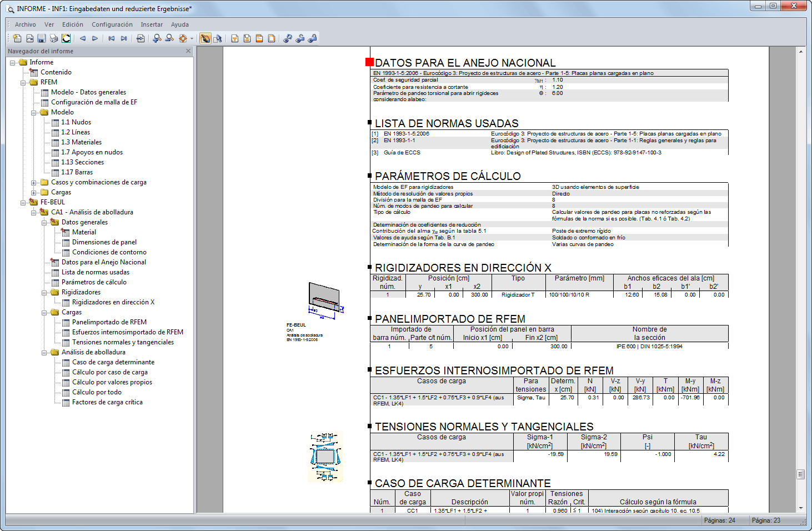Viewport: 812px width, 531px height.
Task: Click the fit view orange arrows icon
Action: [x=183, y=38]
